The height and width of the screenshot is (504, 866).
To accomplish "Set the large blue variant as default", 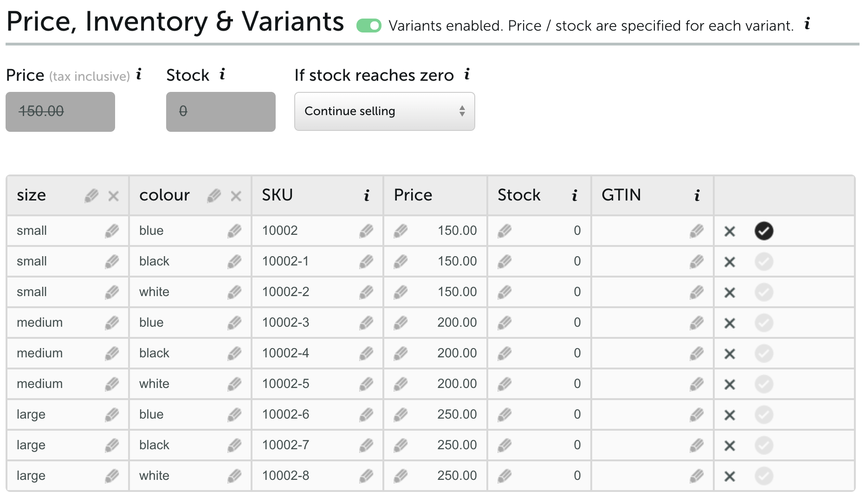I will pyautogui.click(x=764, y=415).
